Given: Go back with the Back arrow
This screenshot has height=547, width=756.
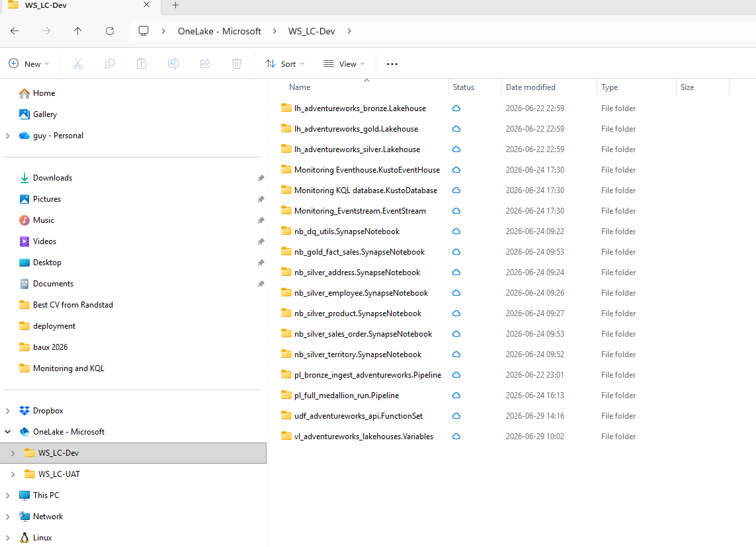Looking at the screenshot, I should click(x=15, y=31).
